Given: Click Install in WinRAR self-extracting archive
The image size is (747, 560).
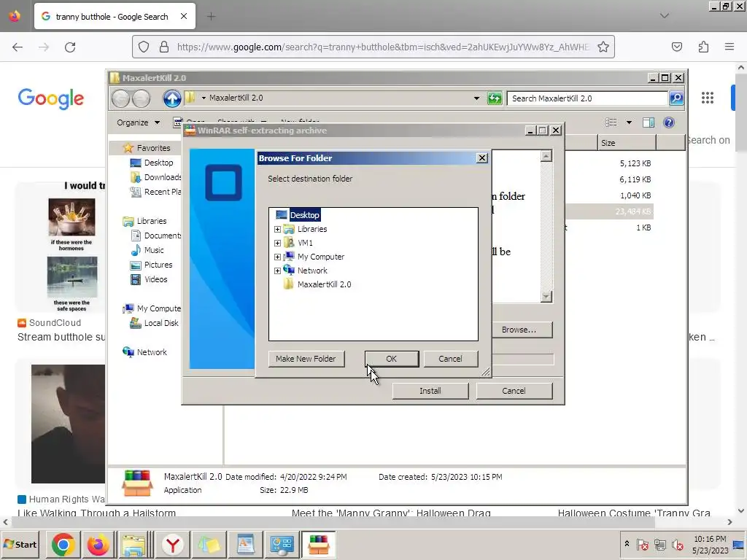Looking at the screenshot, I should pyautogui.click(x=430, y=391).
